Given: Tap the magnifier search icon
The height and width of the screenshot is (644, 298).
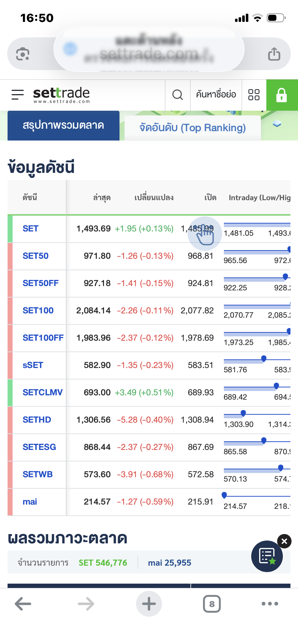Looking at the screenshot, I should point(177,95).
